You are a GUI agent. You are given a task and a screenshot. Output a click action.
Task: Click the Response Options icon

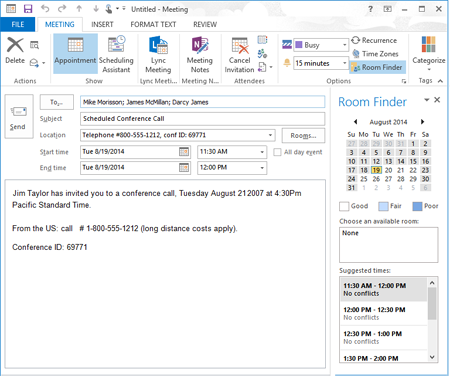click(x=262, y=67)
